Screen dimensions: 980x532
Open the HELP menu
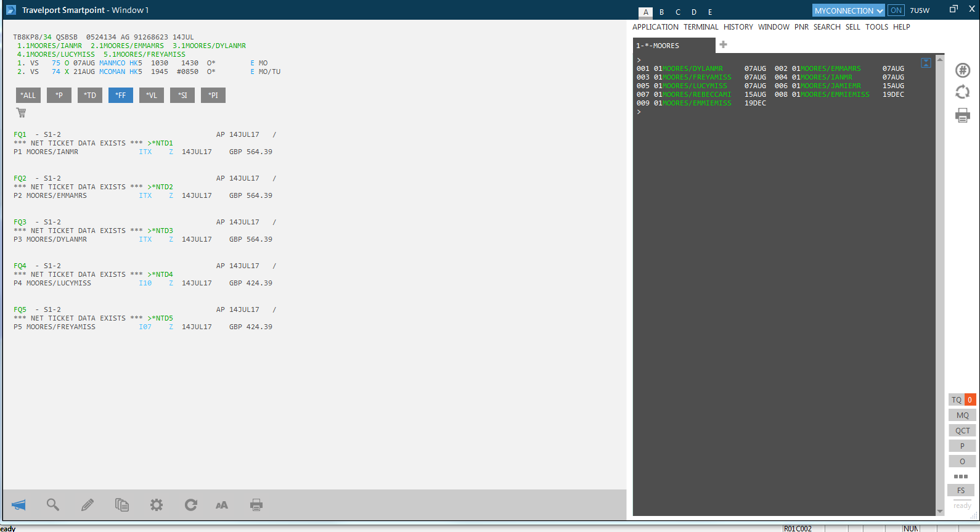click(x=902, y=27)
